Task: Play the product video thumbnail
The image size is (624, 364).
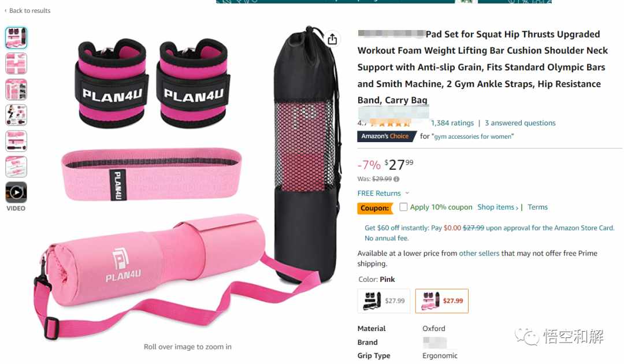Action: click(x=16, y=192)
